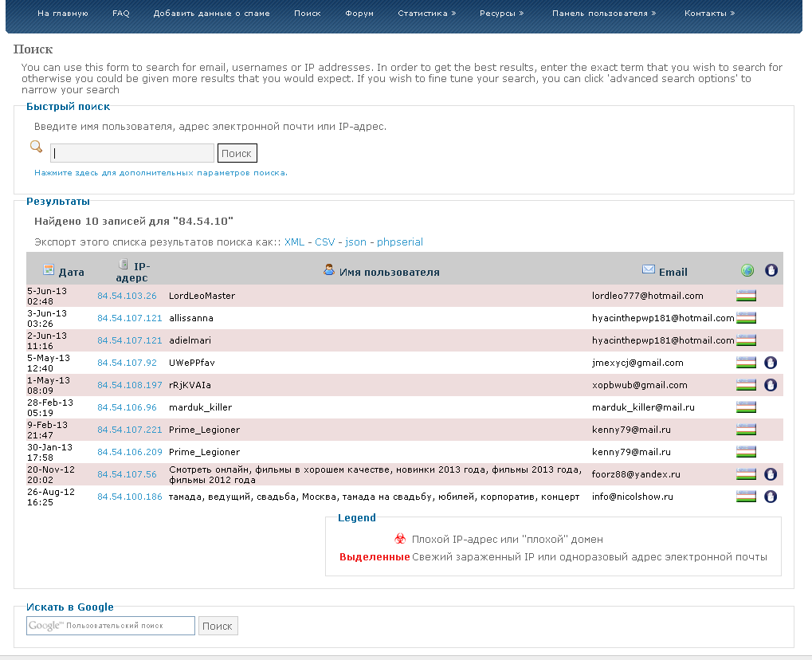Click the quick search Поиск button

[237, 153]
